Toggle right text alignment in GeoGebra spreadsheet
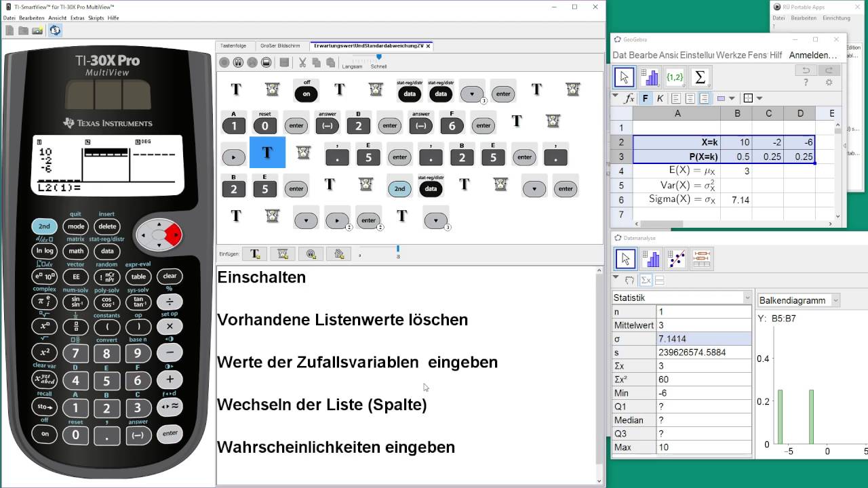The image size is (868, 488). [x=705, y=98]
